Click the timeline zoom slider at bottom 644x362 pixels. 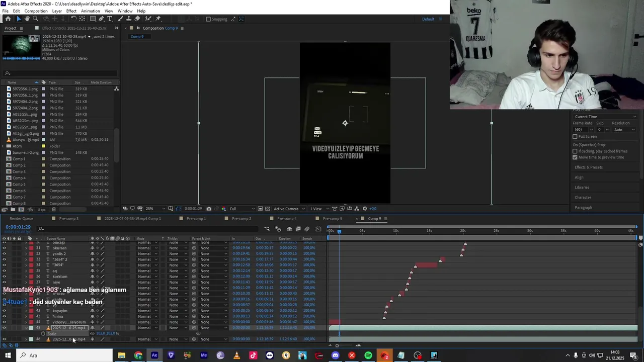[x=345, y=345]
